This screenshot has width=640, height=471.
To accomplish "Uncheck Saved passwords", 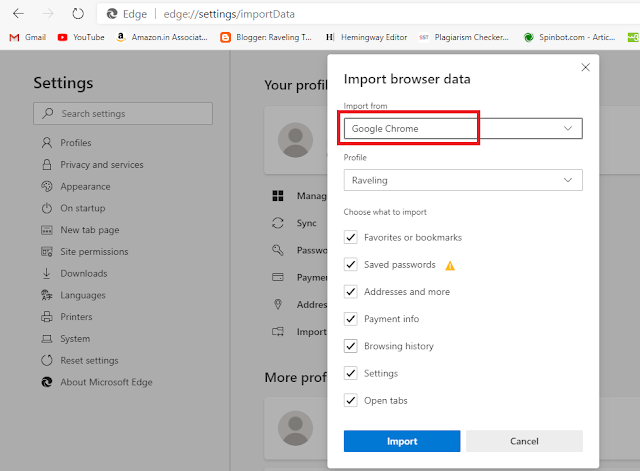I will click(351, 264).
